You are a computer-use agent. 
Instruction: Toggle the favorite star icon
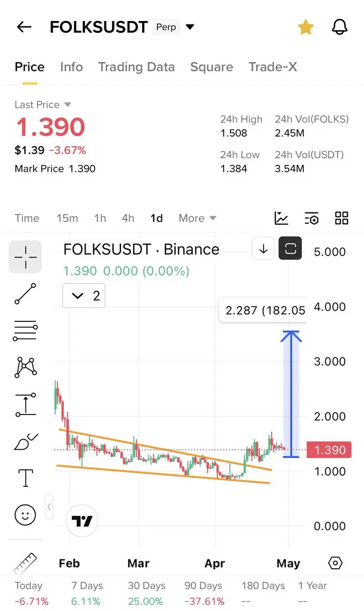tap(305, 27)
